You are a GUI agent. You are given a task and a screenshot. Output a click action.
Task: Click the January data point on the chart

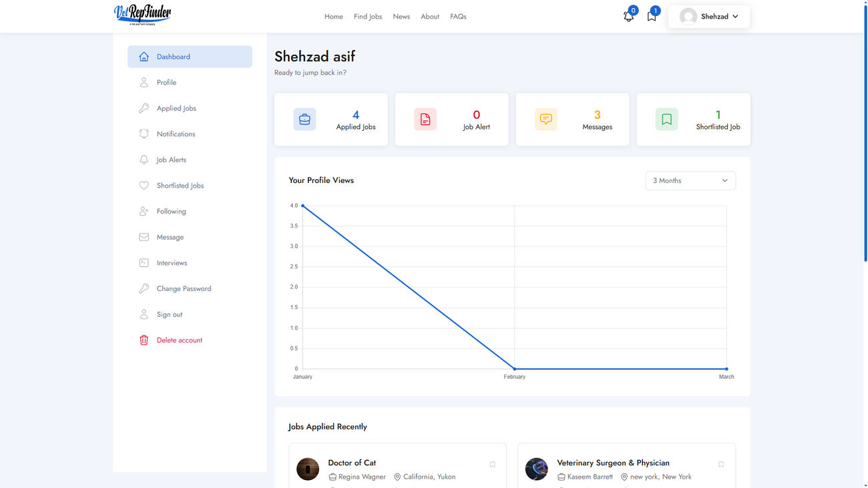302,206
